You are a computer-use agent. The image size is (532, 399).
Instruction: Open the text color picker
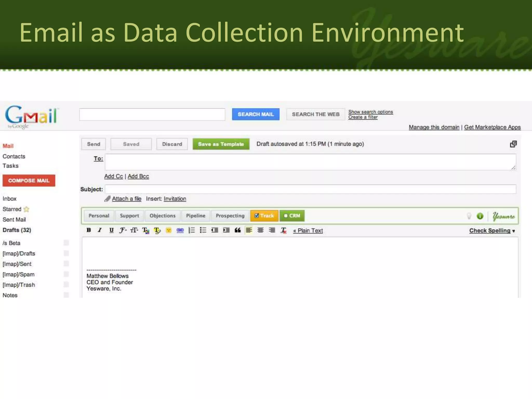click(146, 230)
